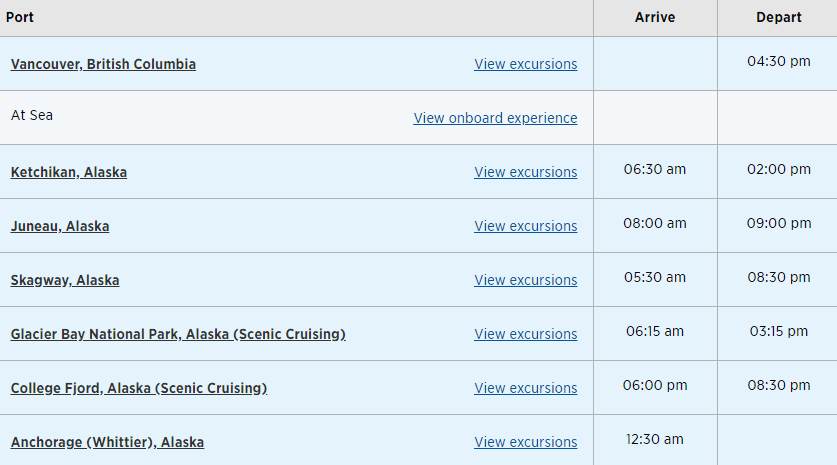Open Vancouver, British Columbia port link
837x465 pixels.
(103, 64)
